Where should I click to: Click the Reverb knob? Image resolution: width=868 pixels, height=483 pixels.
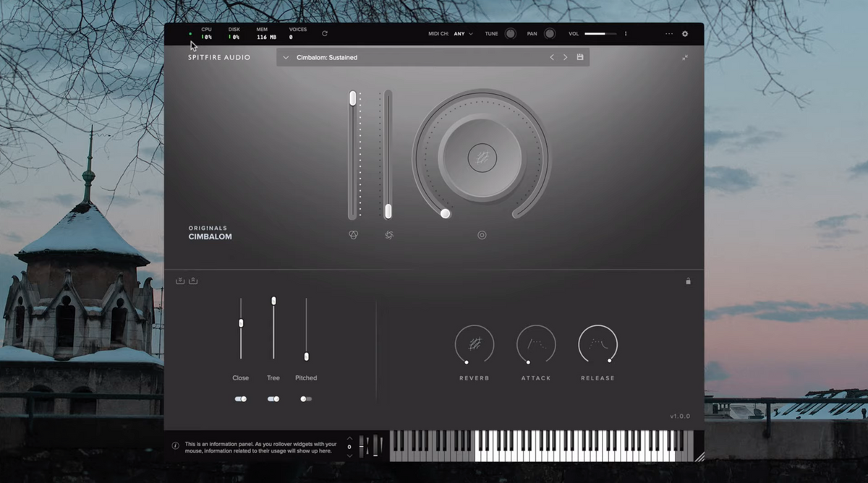(475, 344)
